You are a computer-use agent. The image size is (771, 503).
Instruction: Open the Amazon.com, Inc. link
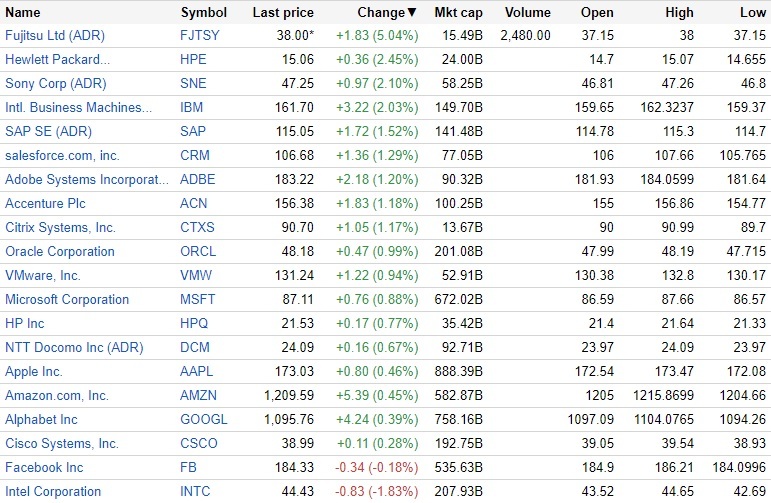(57, 395)
